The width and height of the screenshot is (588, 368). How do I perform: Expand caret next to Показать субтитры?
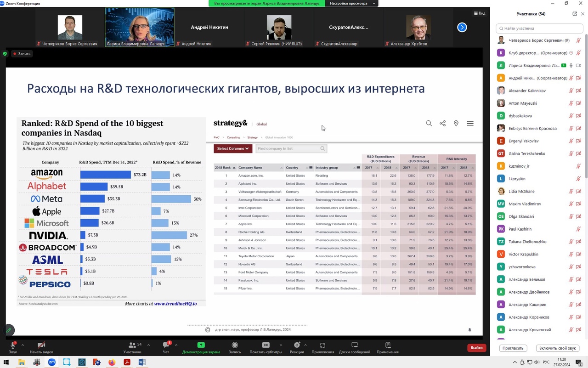tap(281, 345)
